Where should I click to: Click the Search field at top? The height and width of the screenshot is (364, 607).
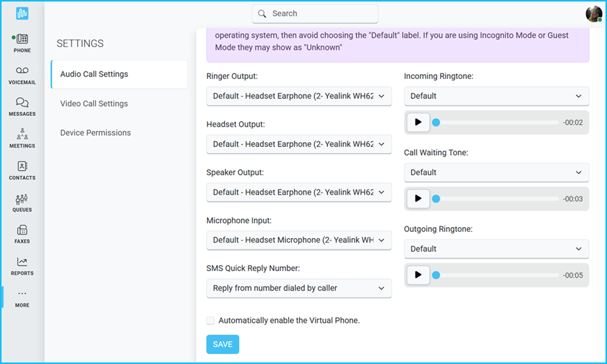pos(315,13)
